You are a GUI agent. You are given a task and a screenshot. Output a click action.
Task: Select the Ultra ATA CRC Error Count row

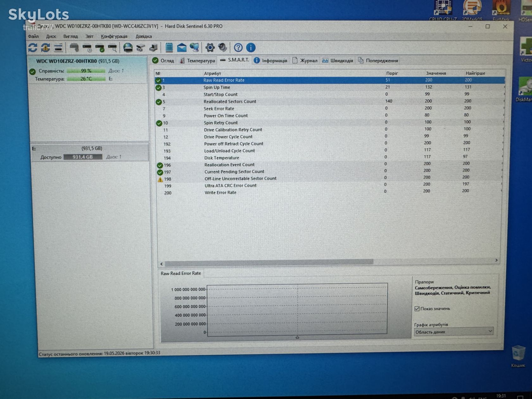(329, 186)
